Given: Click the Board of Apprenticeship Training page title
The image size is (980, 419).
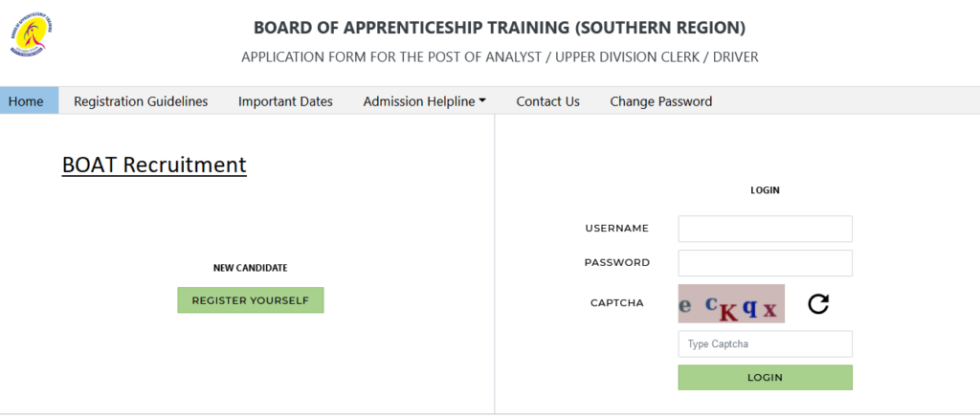Looking at the screenshot, I should tap(500, 28).
